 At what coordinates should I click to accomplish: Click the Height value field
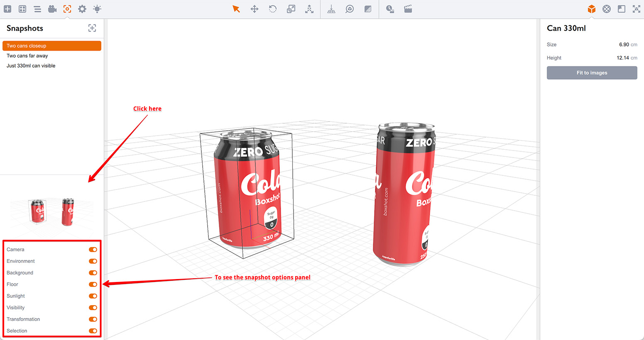pyautogui.click(x=622, y=58)
